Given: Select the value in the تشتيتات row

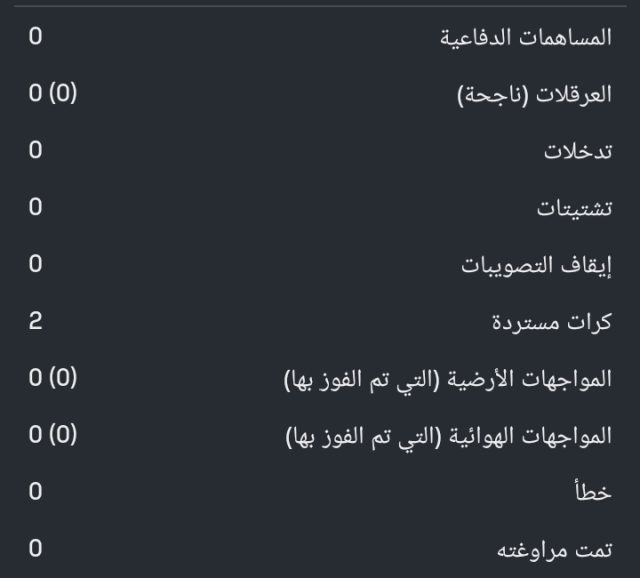Looking at the screenshot, I should coord(35,209).
